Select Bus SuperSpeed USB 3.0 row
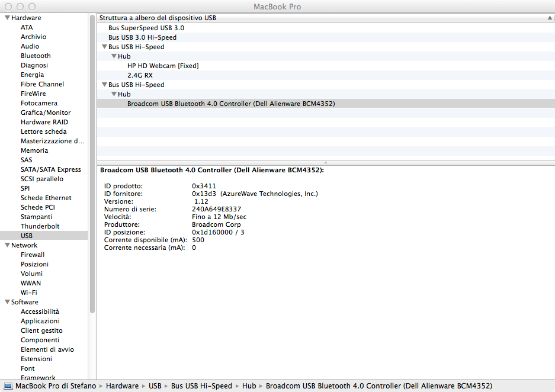The height and width of the screenshot is (392, 555). 146,28
